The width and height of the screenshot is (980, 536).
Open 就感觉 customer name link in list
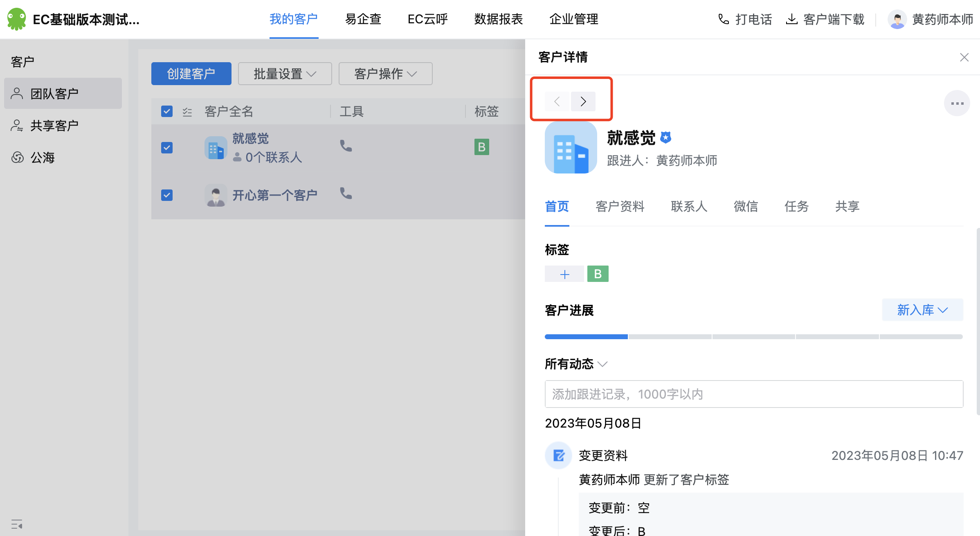pos(251,138)
